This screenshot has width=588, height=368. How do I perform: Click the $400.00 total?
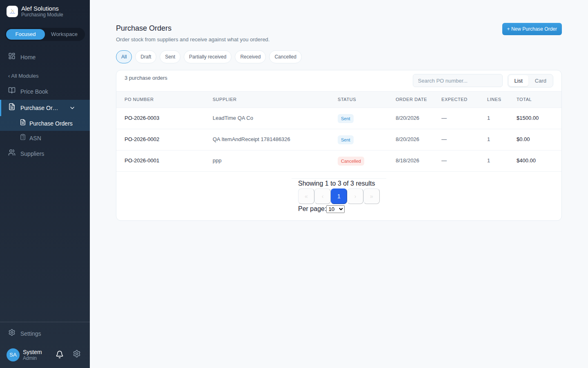click(x=526, y=161)
